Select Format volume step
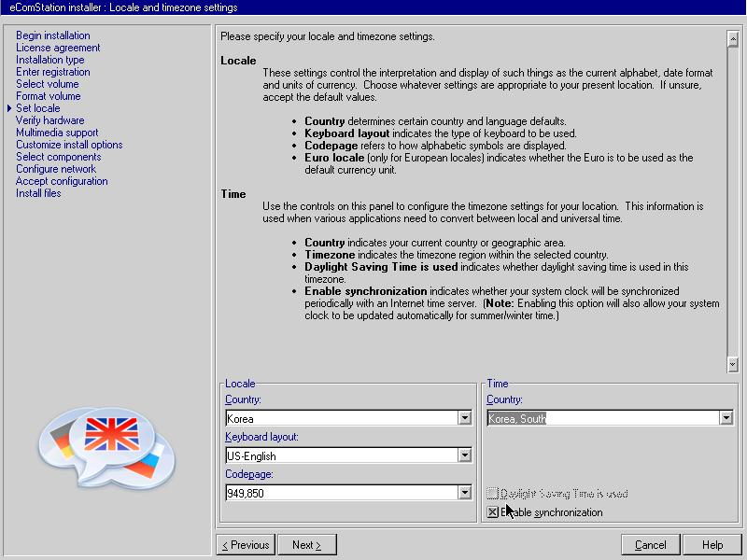The width and height of the screenshot is (747, 560). tap(49, 96)
